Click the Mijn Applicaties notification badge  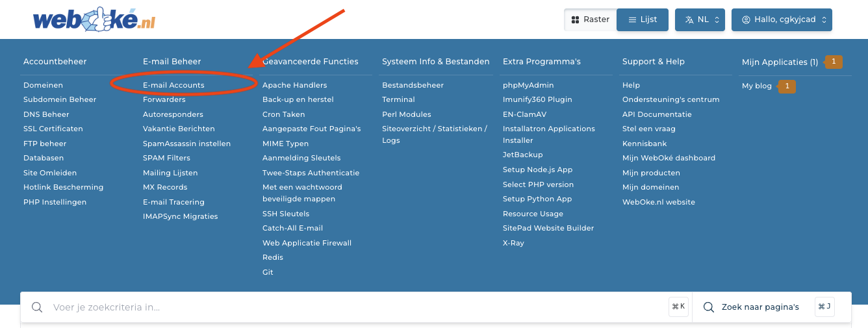[834, 62]
